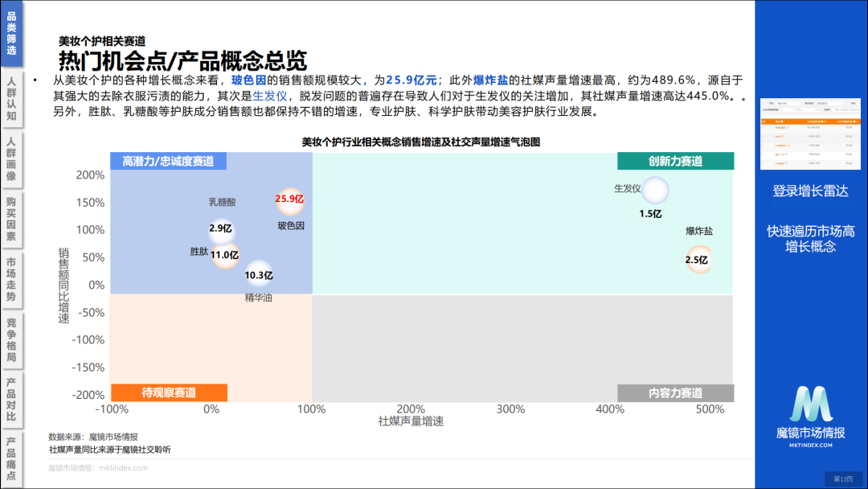
Task: Select the 品类筛选 sidebar tab
Action: click(11, 33)
